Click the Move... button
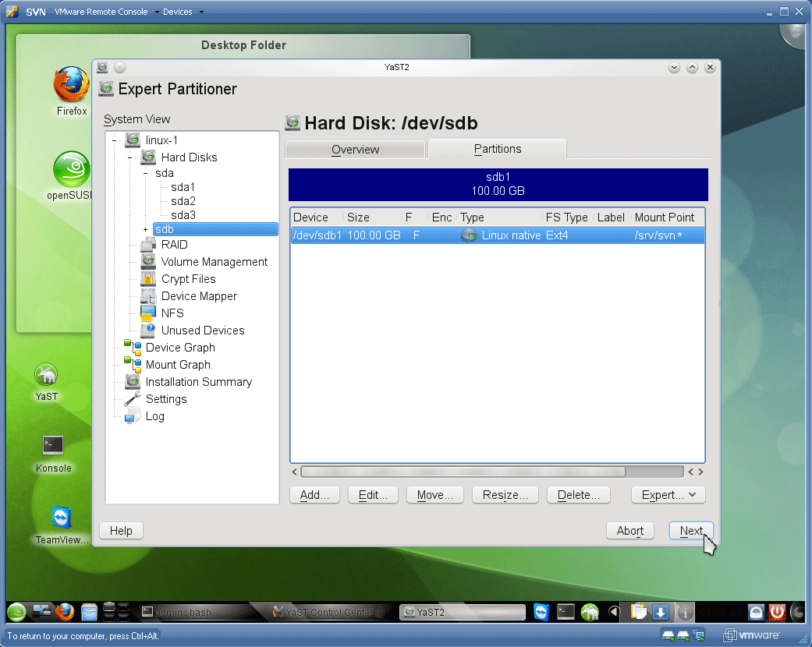This screenshot has width=812, height=647. pyautogui.click(x=435, y=495)
